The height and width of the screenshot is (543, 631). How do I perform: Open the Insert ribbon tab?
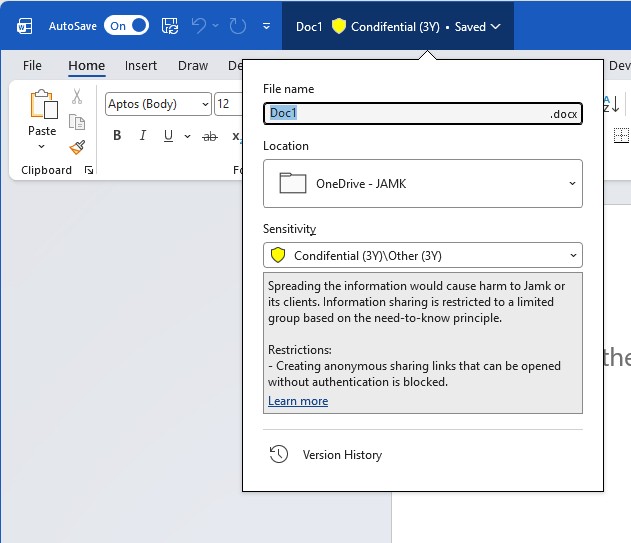[141, 66]
